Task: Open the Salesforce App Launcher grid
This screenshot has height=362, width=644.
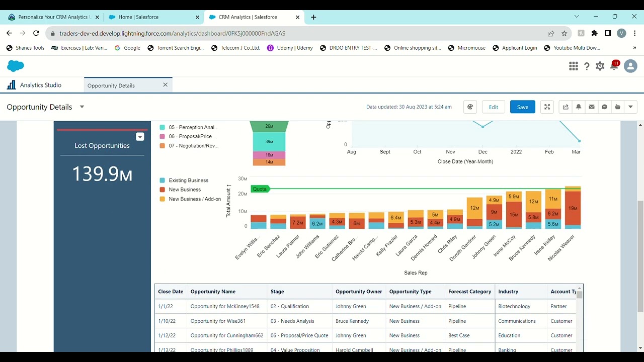Action: click(573, 66)
